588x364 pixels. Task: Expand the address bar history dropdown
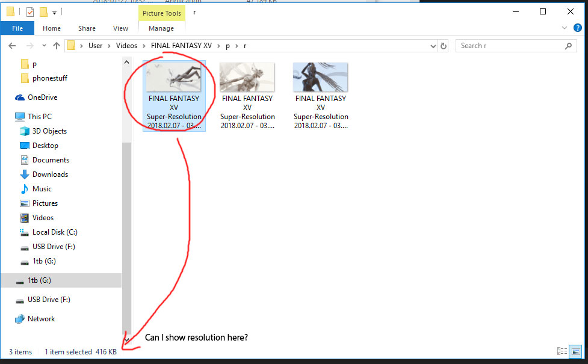433,46
